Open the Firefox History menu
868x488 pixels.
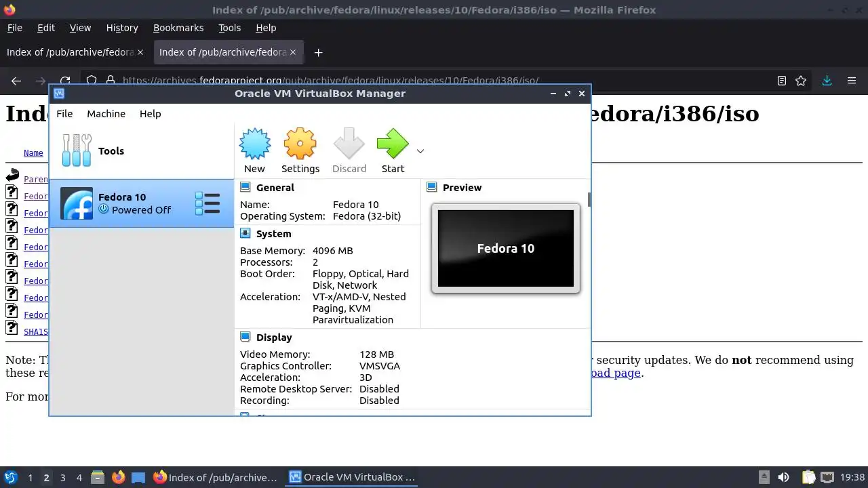(122, 28)
